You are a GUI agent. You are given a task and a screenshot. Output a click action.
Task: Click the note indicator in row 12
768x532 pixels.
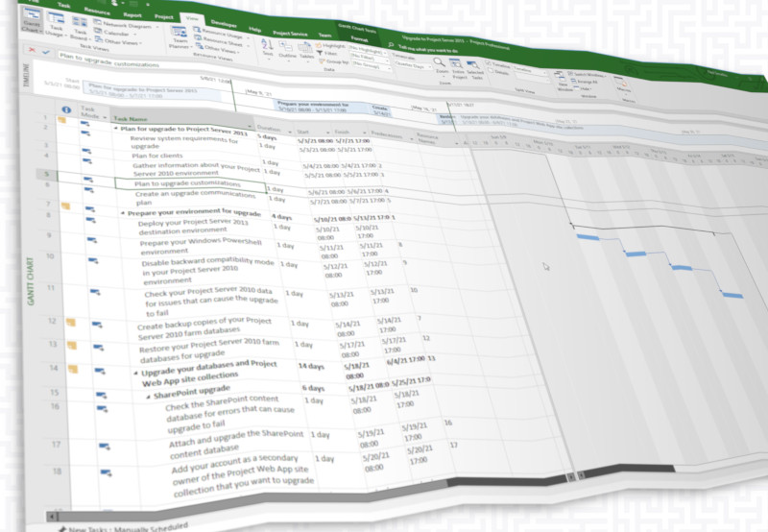70,323
